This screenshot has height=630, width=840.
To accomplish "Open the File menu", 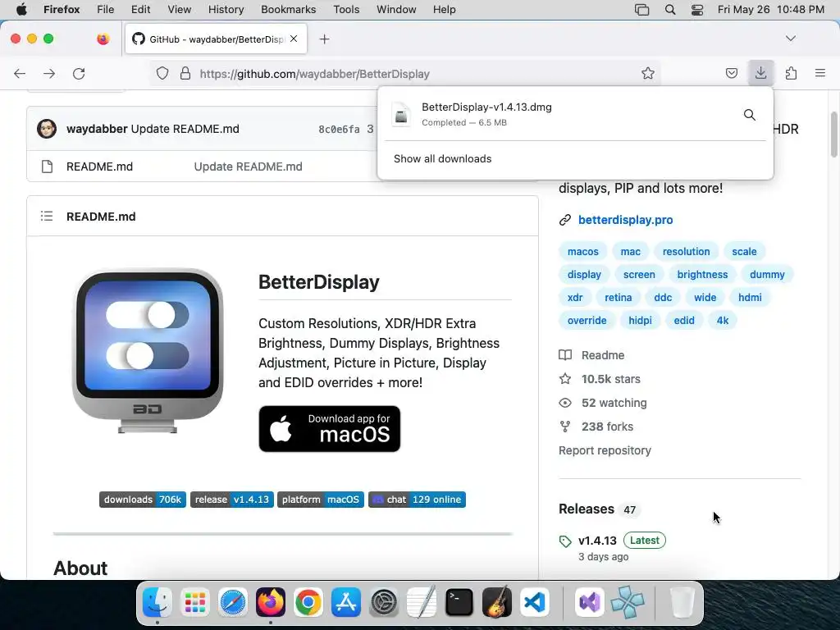I will click(x=105, y=10).
